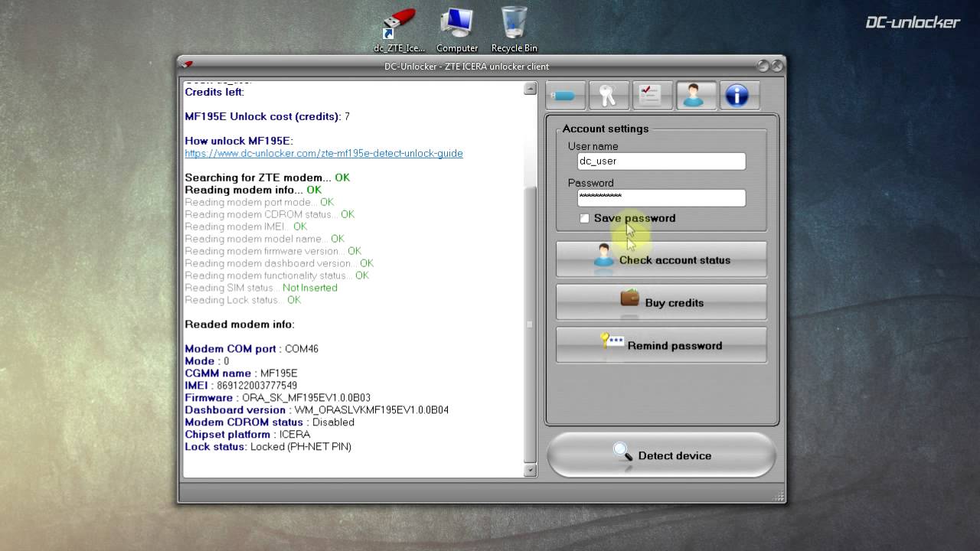Click the Reading modem IMEI line
980x551 pixels.
(x=246, y=227)
